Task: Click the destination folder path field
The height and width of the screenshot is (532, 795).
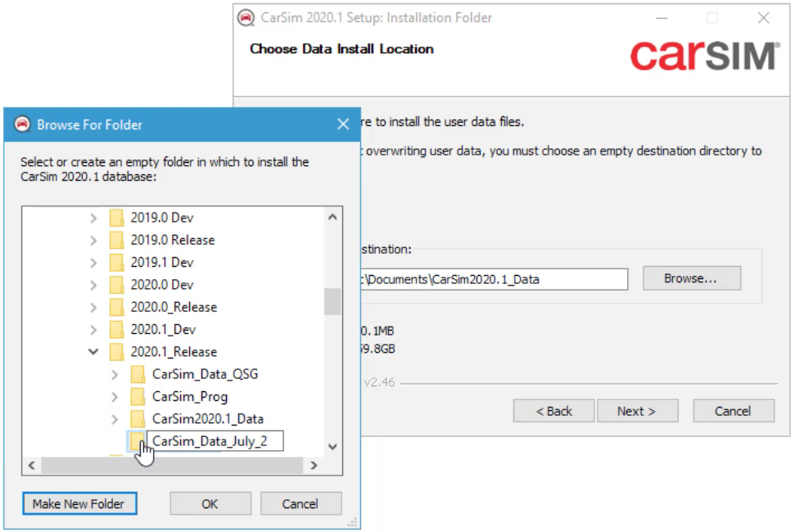Action: (494, 279)
